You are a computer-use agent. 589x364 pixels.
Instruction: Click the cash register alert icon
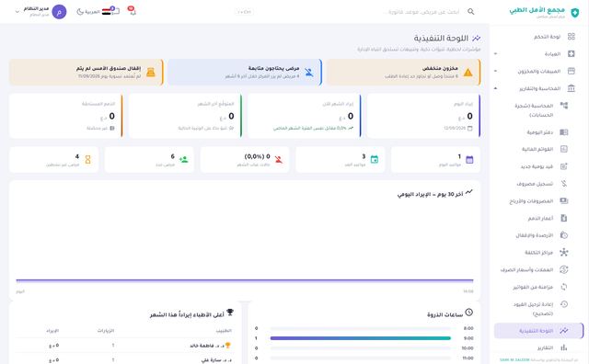151,72
